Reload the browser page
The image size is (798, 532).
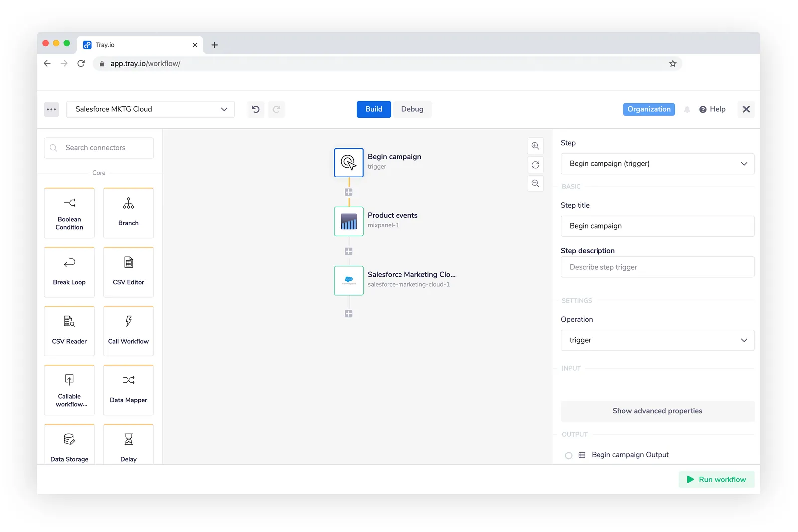pos(81,63)
